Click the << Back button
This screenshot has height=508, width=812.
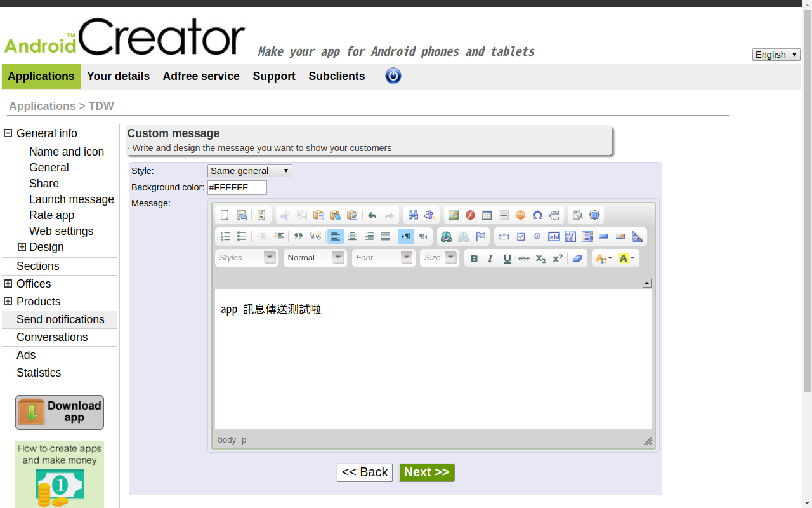pyautogui.click(x=365, y=472)
